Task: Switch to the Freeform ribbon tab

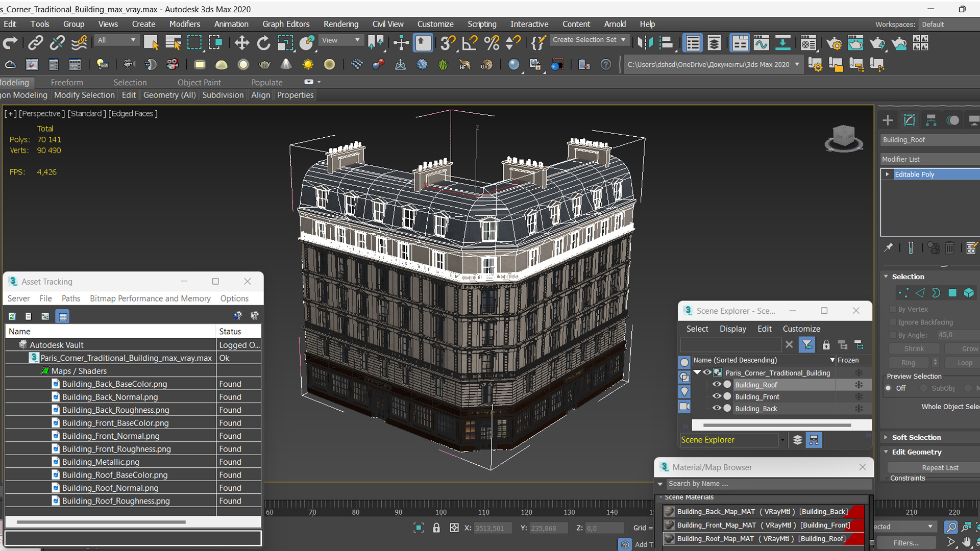Action: click(67, 82)
